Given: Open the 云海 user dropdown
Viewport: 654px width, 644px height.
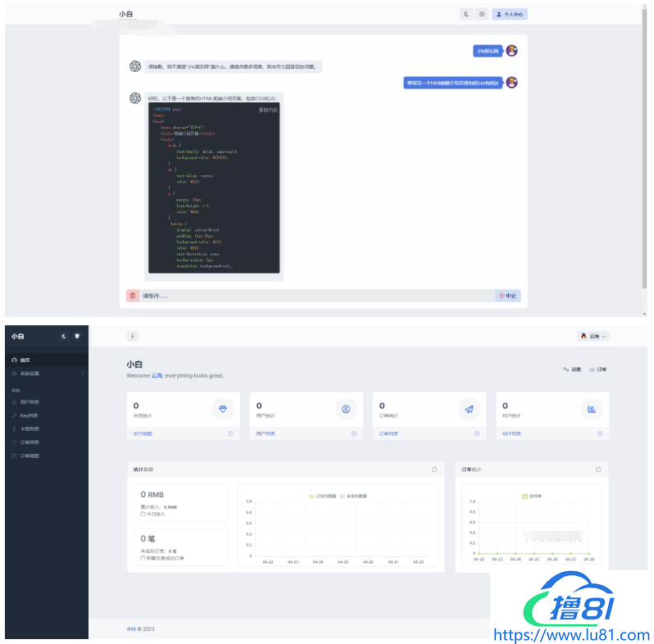Looking at the screenshot, I should (x=593, y=336).
